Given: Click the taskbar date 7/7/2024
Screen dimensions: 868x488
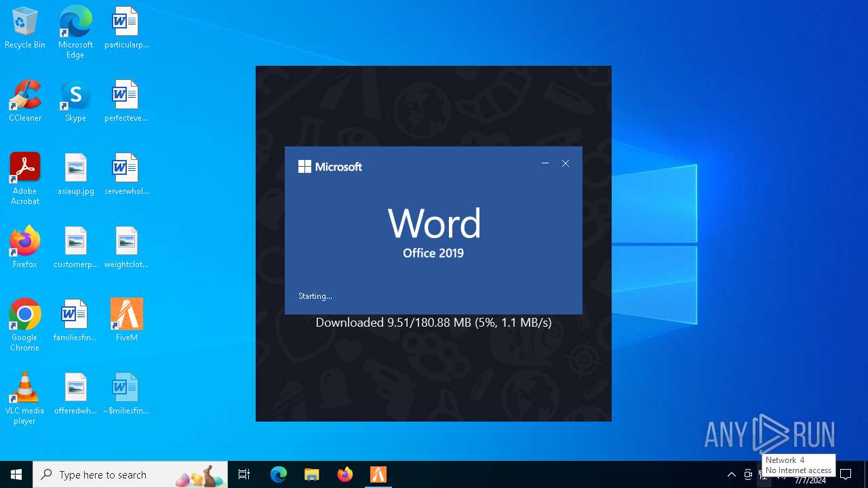Looking at the screenshot, I should coord(810,481).
